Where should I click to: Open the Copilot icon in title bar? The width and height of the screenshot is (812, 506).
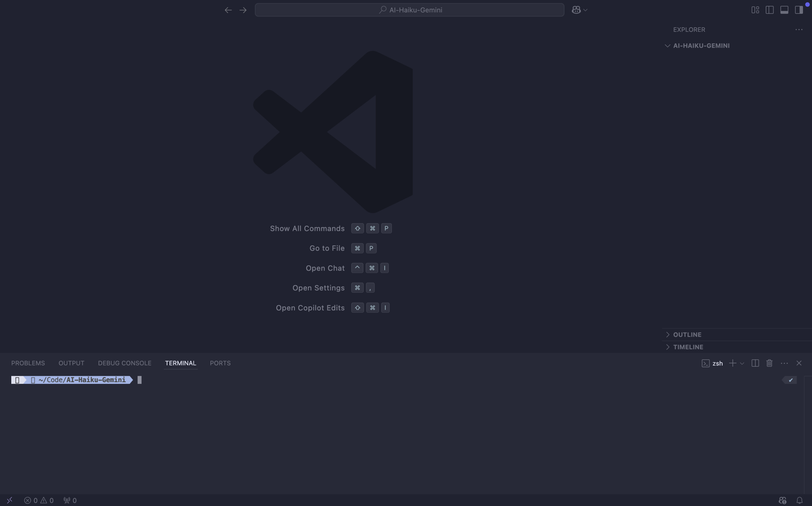(576, 10)
